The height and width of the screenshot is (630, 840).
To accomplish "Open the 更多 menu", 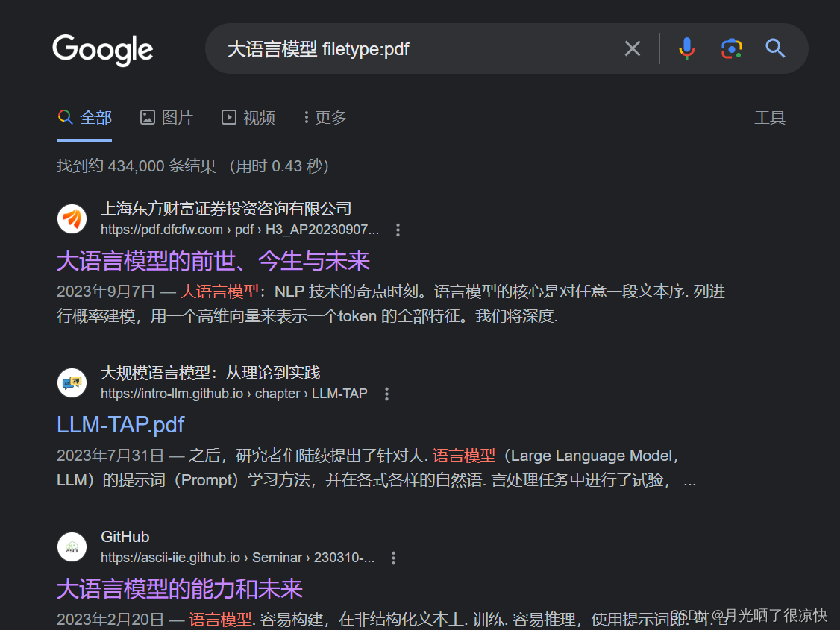I will (x=325, y=118).
